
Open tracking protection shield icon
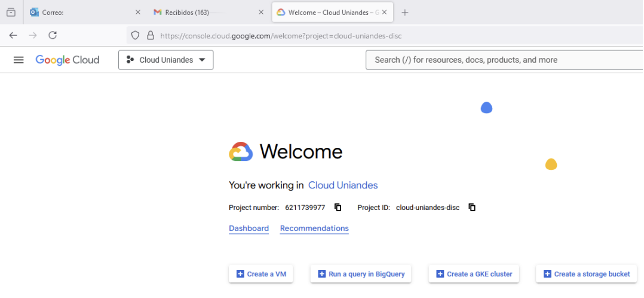[135, 35]
